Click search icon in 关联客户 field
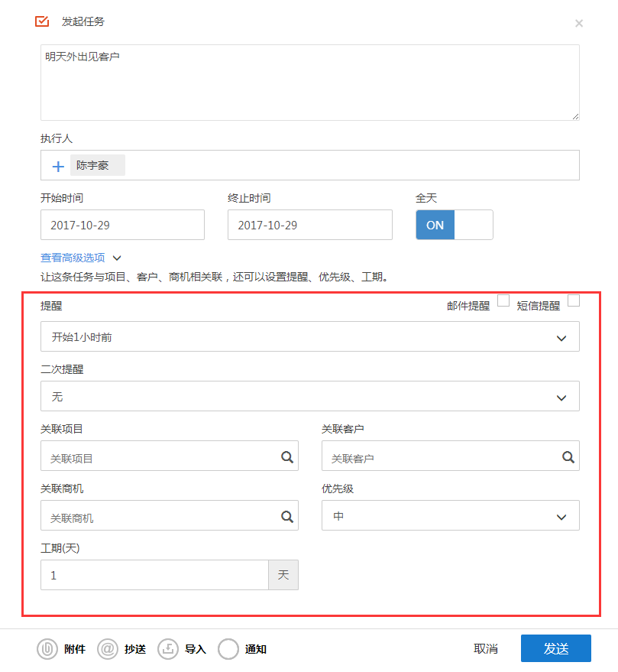618x672 pixels. 568,457
